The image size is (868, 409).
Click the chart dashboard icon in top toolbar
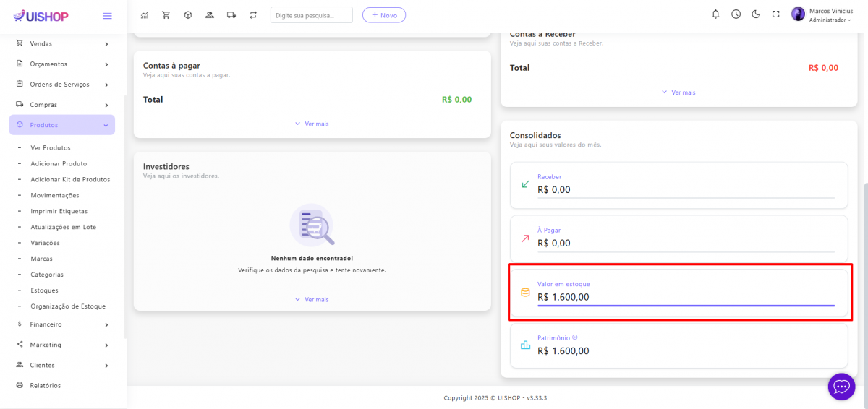[x=145, y=14]
